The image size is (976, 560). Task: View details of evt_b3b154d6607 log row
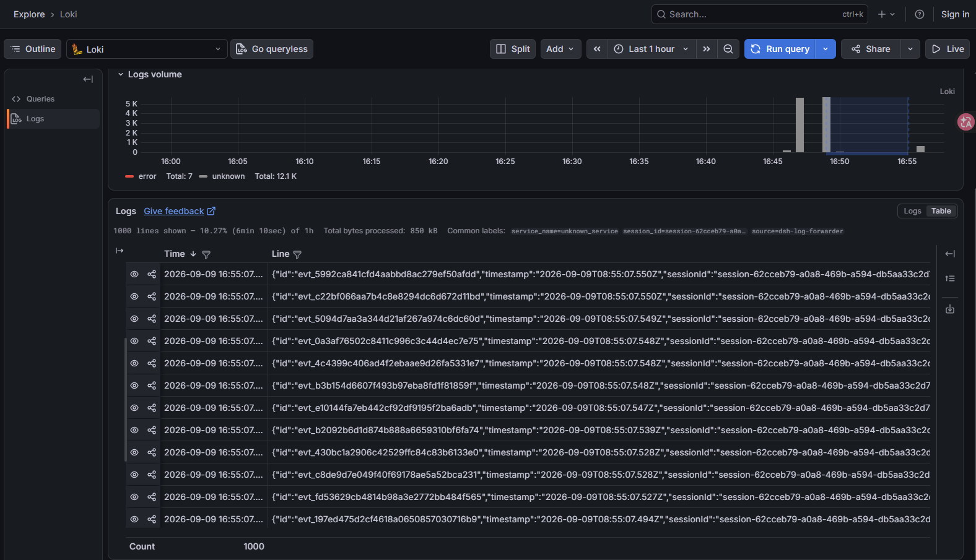134,386
